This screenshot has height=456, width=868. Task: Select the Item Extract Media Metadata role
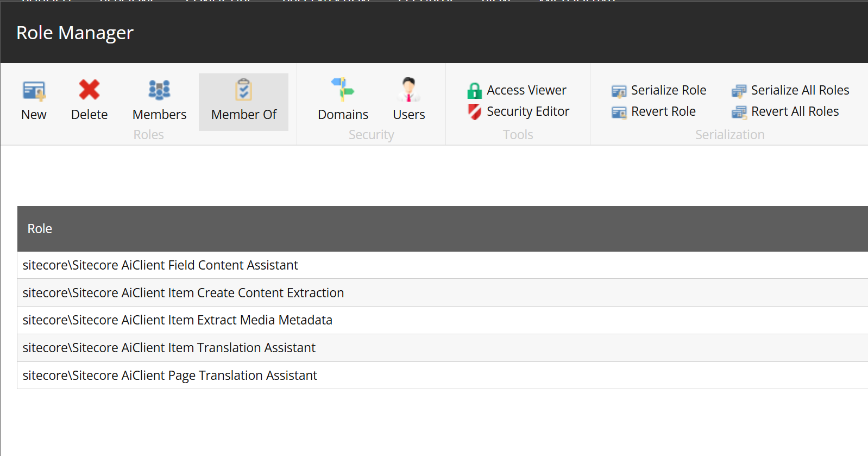177,320
